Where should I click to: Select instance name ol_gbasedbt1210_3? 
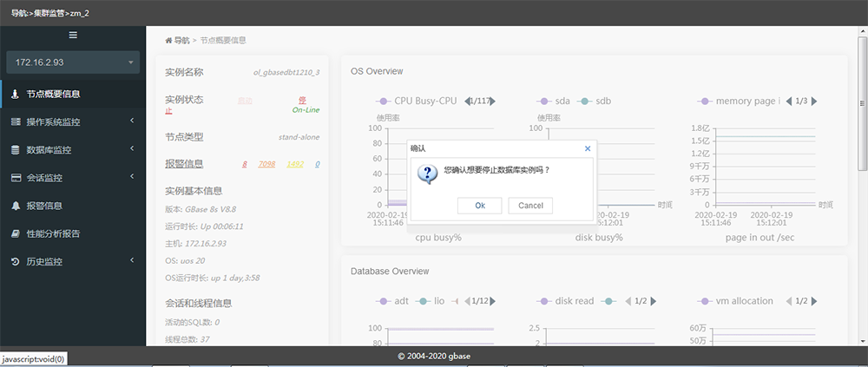point(286,73)
